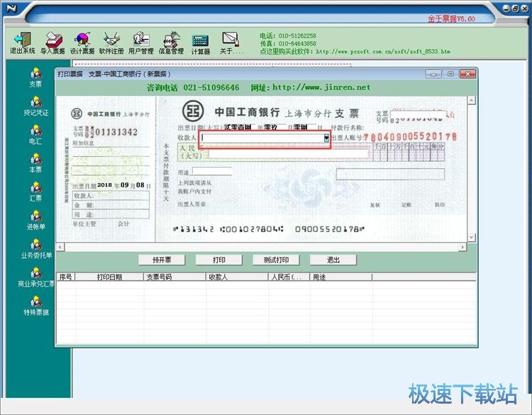Click the 支票号码 column header

tap(174, 277)
